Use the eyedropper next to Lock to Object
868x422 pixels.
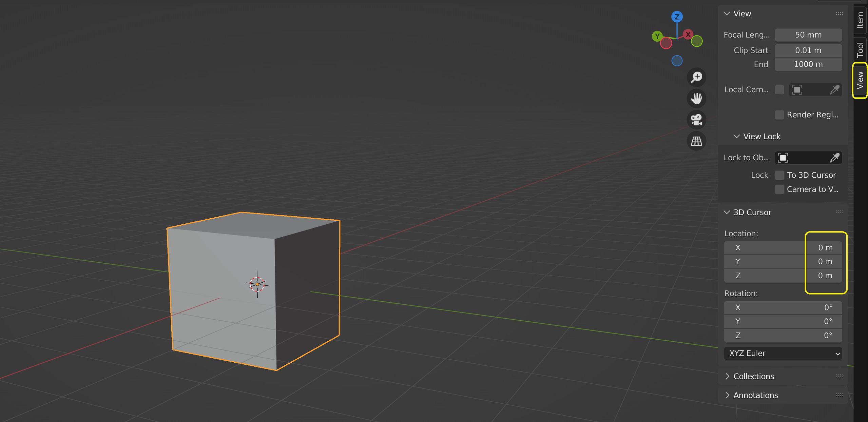[834, 157]
